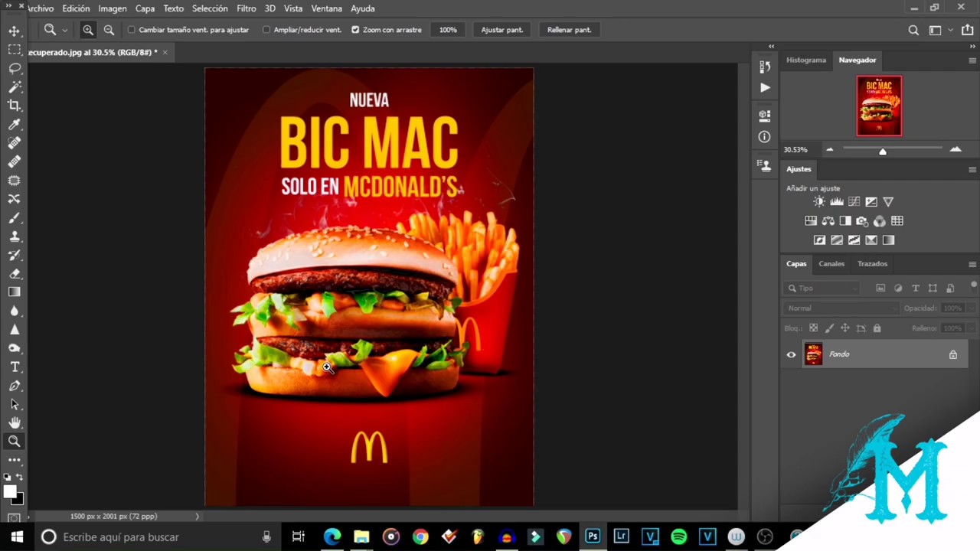Toggle 'Ampliar/reducir vent.' checkbox
This screenshot has height=551, width=980.
[x=266, y=30]
